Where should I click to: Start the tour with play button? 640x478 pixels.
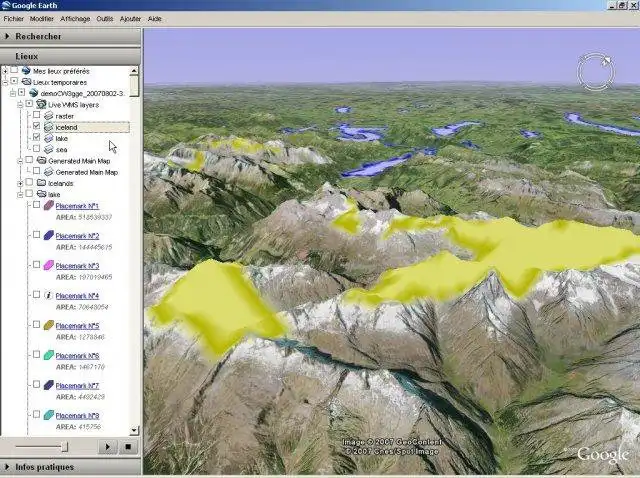(x=107, y=447)
